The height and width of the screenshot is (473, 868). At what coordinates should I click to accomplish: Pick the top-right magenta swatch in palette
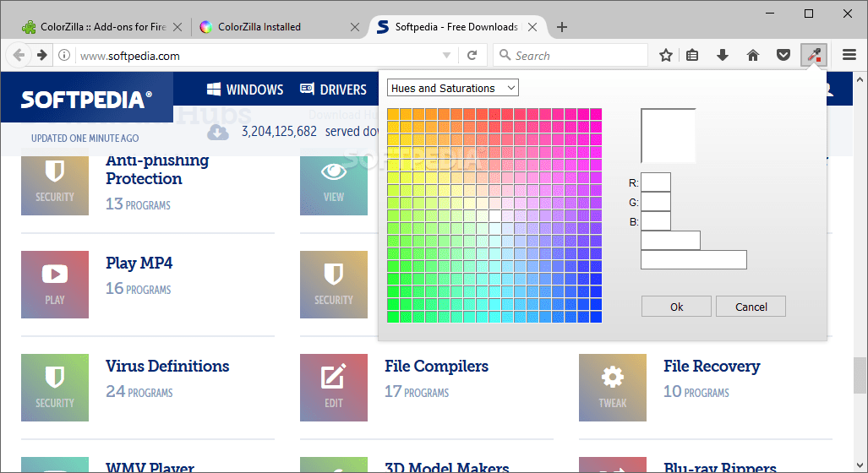coord(596,114)
